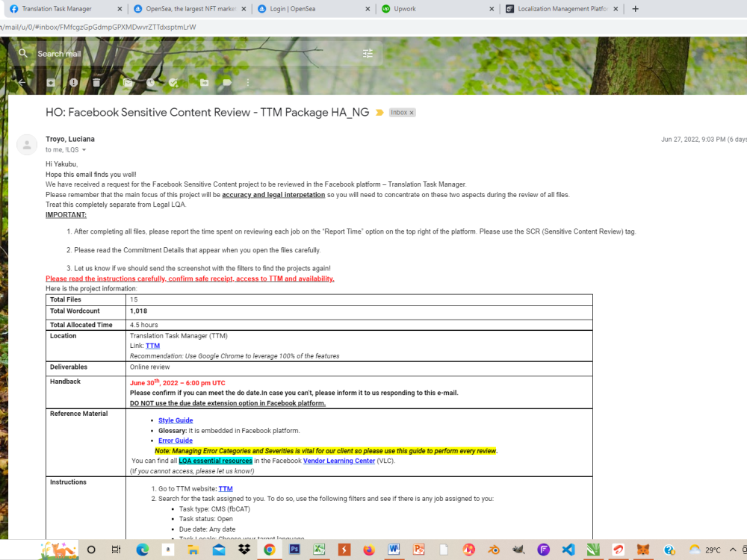Remove the Inbox label with its x
The height and width of the screenshot is (560, 747).
[x=412, y=113]
